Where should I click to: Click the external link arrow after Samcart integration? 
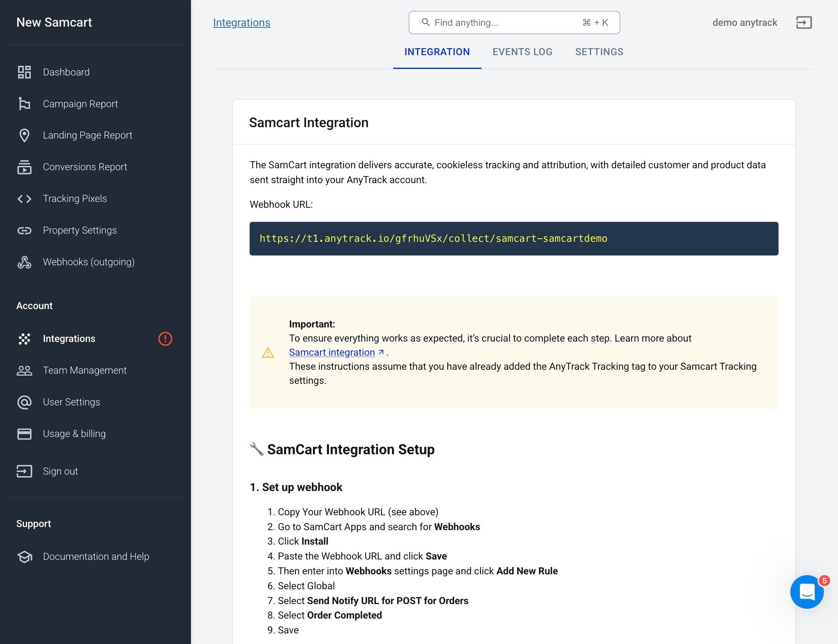click(381, 352)
